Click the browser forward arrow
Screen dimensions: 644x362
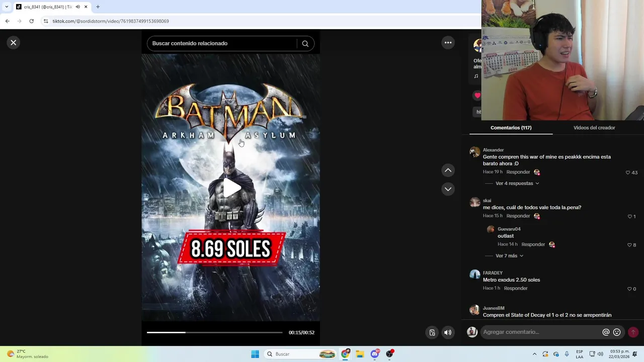click(19, 21)
